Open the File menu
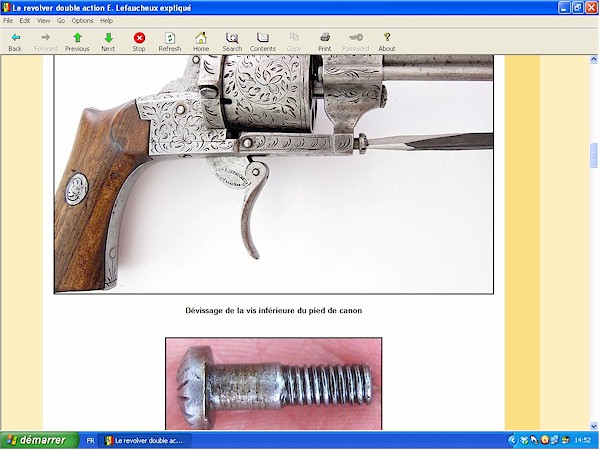 coord(8,21)
